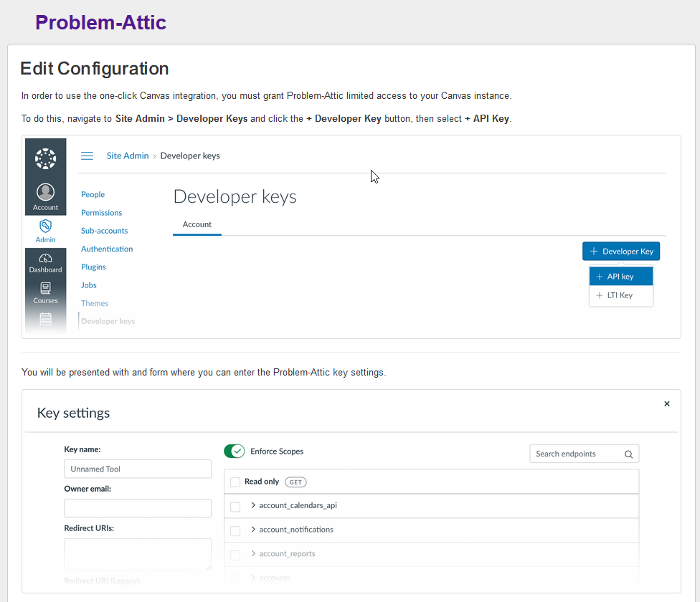This screenshot has width=700, height=602.
Task: Click the GET badge beside Read only
Action: 295,482
